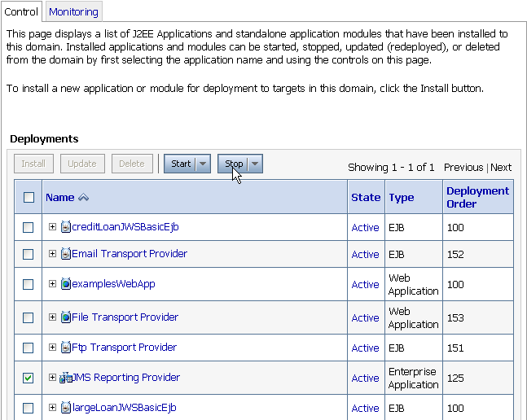The image size is (527, 420).
Task: Check the creditLoanJWSBasicEjb row checkbox
Action: [28, 227]
